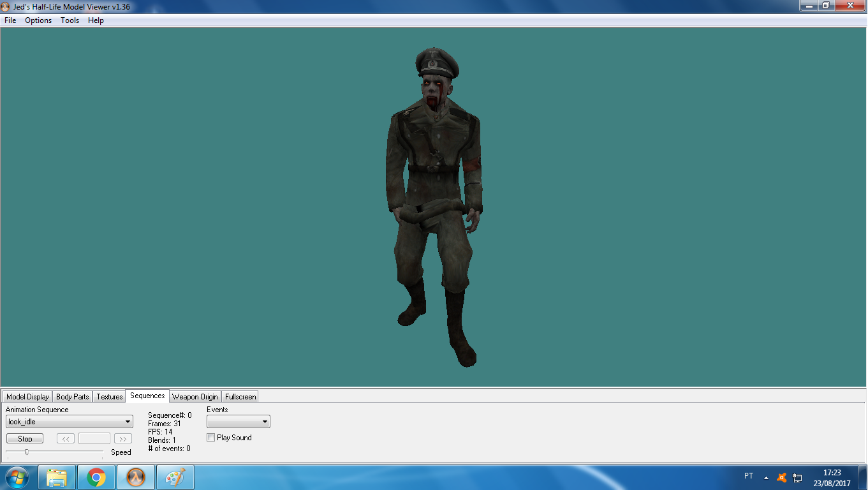868x490 pixels.
Task: Click the '# of events: 0' text
Action: [x=169, y=449]
